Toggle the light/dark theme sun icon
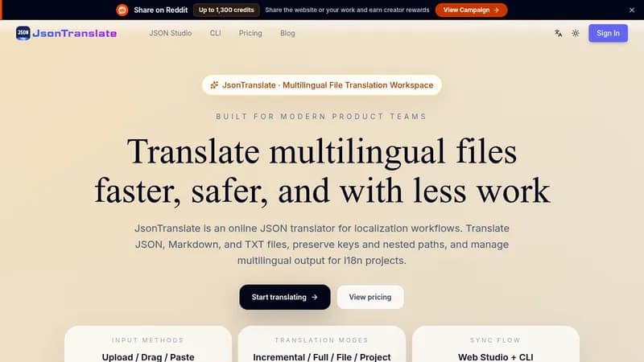The image size is (644, 362). pyautogui.click(x=576, y=33)
